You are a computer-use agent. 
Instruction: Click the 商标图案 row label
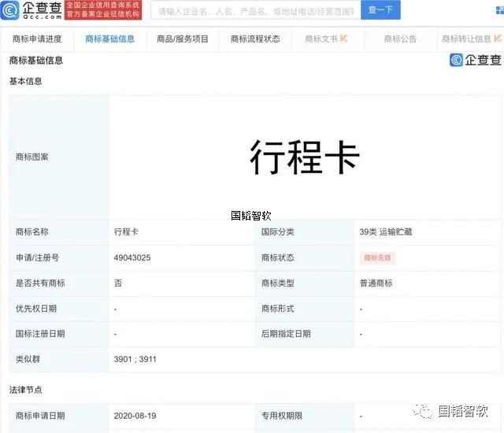tap(32, 157)
